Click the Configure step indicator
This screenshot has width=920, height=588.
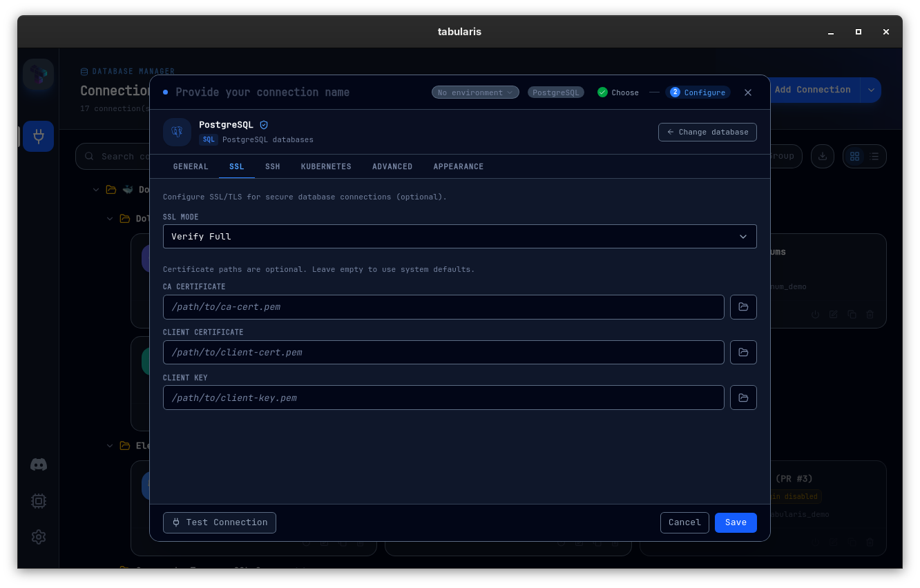coord(698,92)
